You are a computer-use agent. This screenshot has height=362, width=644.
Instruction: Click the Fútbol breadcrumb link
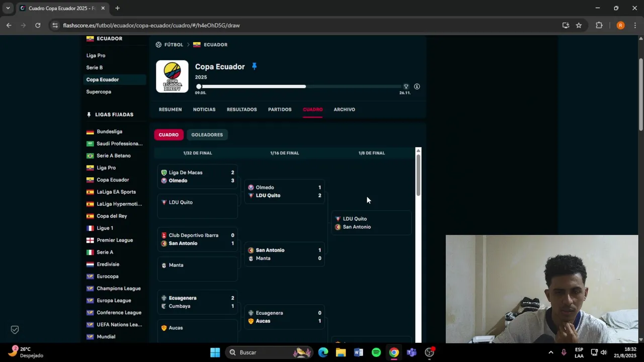[174, 45]
